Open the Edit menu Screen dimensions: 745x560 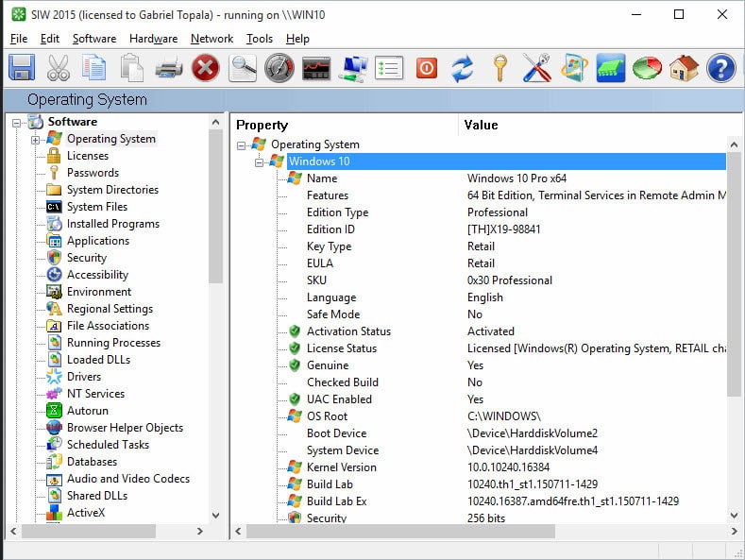point(50,39)
